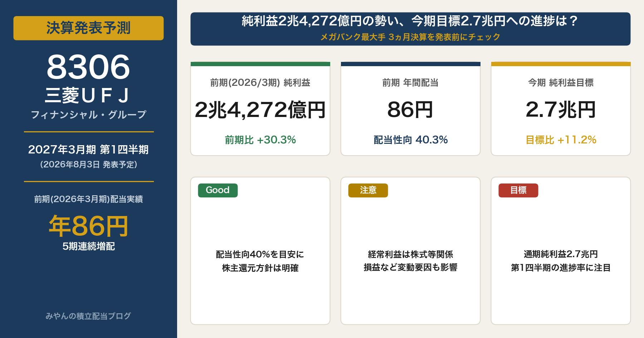Click 目標比 +11.2% gold text
The height and width of the screenshot is (338, 644).
pos(561,140)
